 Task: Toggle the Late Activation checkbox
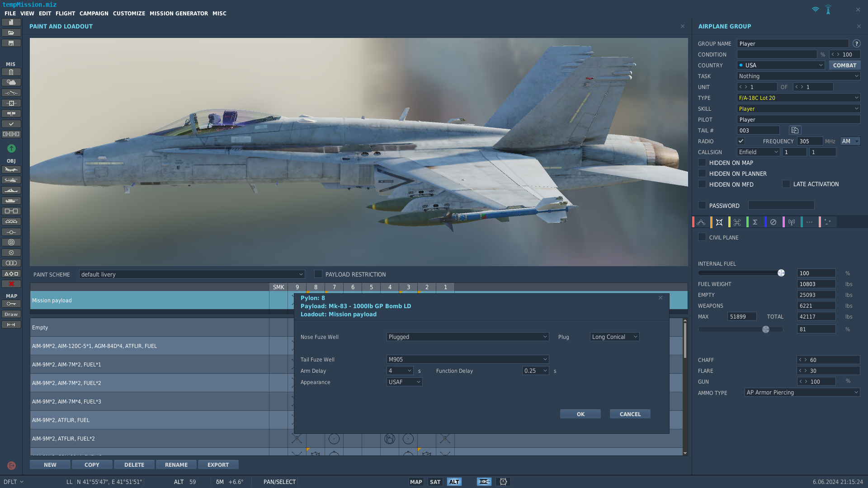tap(786, 184)
